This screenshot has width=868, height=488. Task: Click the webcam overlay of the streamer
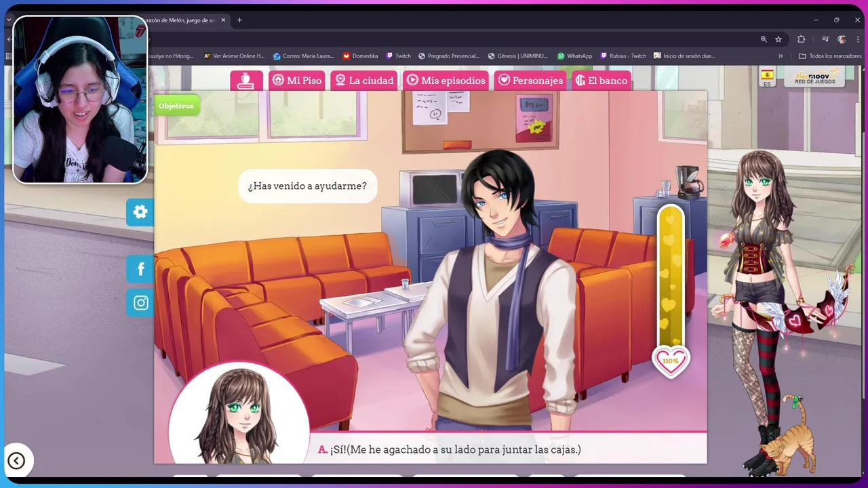coord(80,100)
